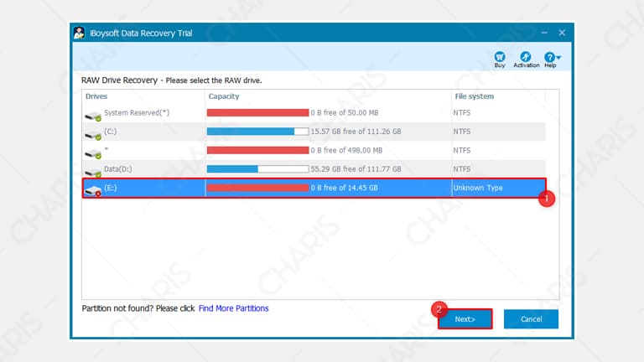Click the Next> button
The width and height of the screenshot is (644, 362).
pos(465,319)
